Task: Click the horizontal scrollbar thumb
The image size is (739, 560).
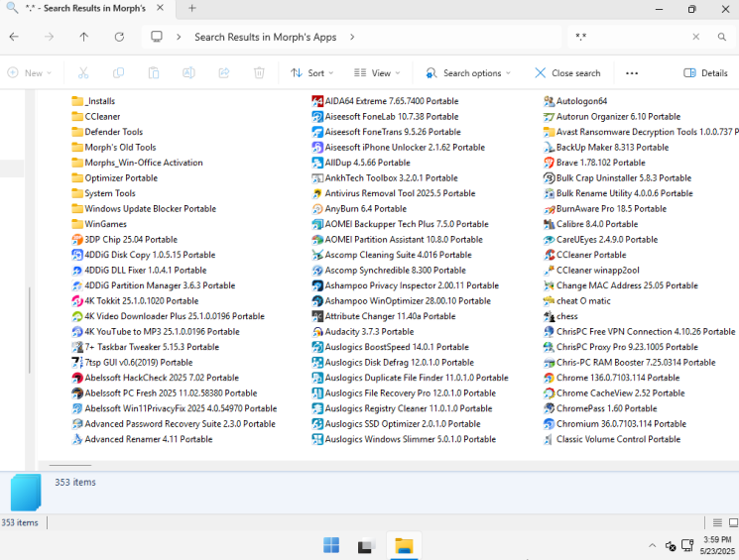Action: click(x=70, y=465)
